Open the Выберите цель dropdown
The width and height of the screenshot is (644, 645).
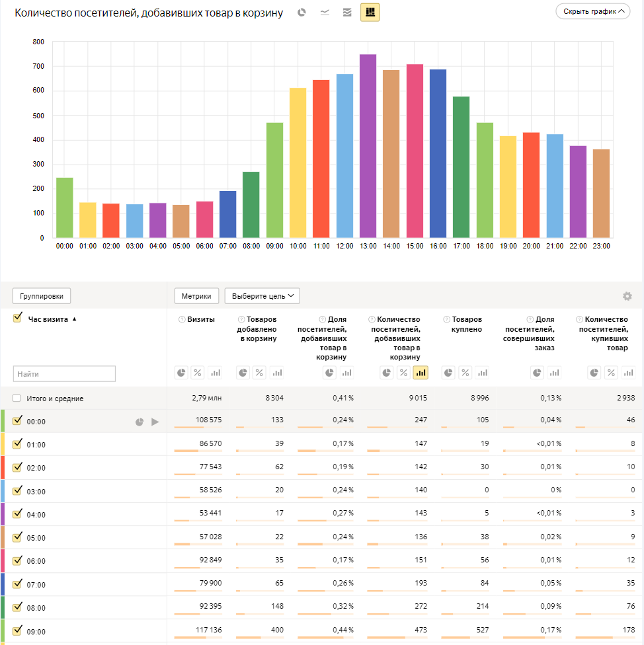click(262, 296)
